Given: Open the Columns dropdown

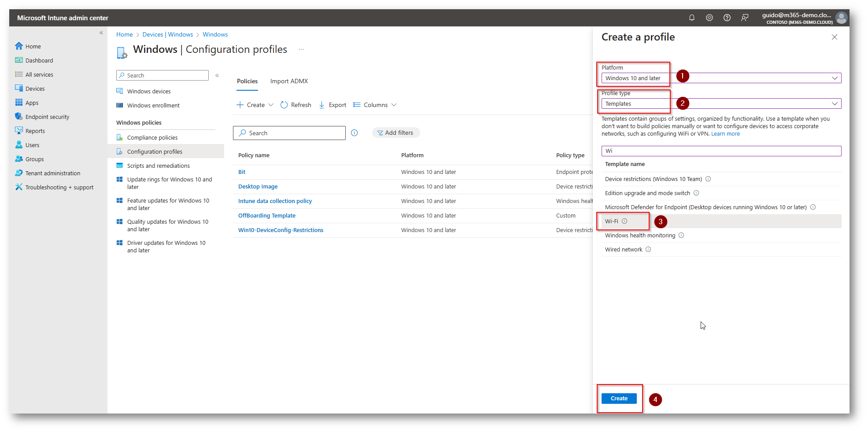Looking at the screenshot, I should pos(375,105).
